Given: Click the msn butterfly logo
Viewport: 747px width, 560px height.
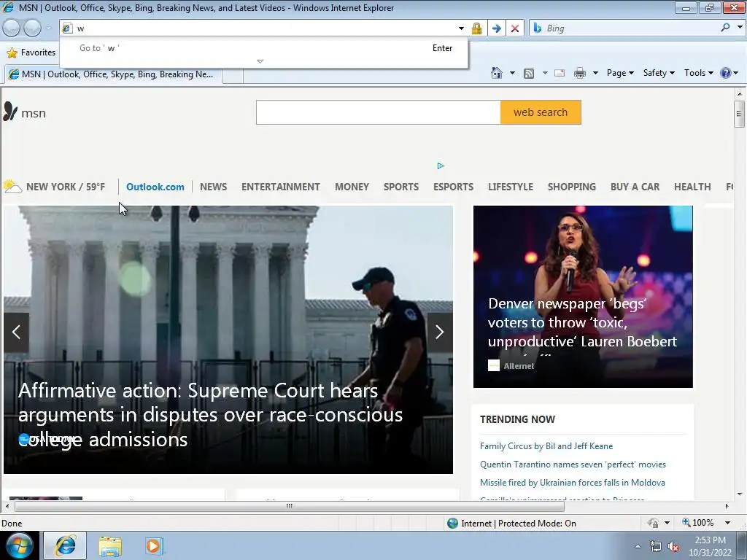Looking at the screenshot, I should pyautogui.click(x=10, y=112).
